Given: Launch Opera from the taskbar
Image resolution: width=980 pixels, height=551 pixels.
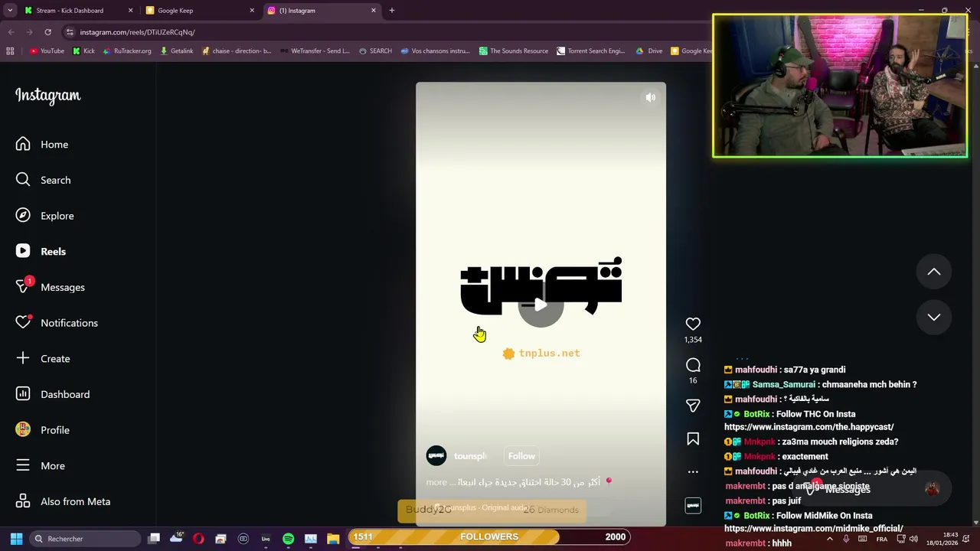Looking at the screenshot, I should pyautogui.click(x=198, y=539).
